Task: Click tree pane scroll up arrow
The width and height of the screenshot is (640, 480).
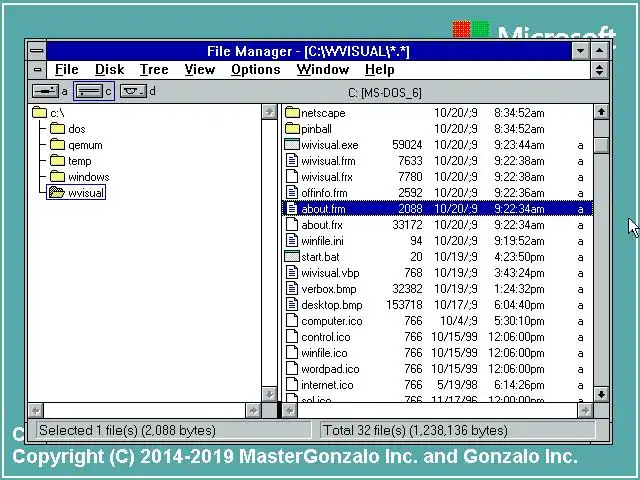Action: coord(269,111)
